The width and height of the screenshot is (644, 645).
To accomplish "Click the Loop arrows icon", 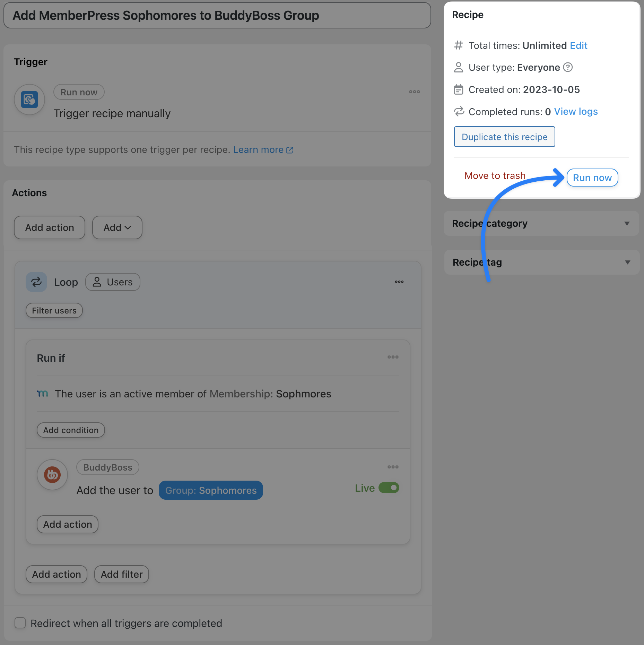I will click(36, 282).
